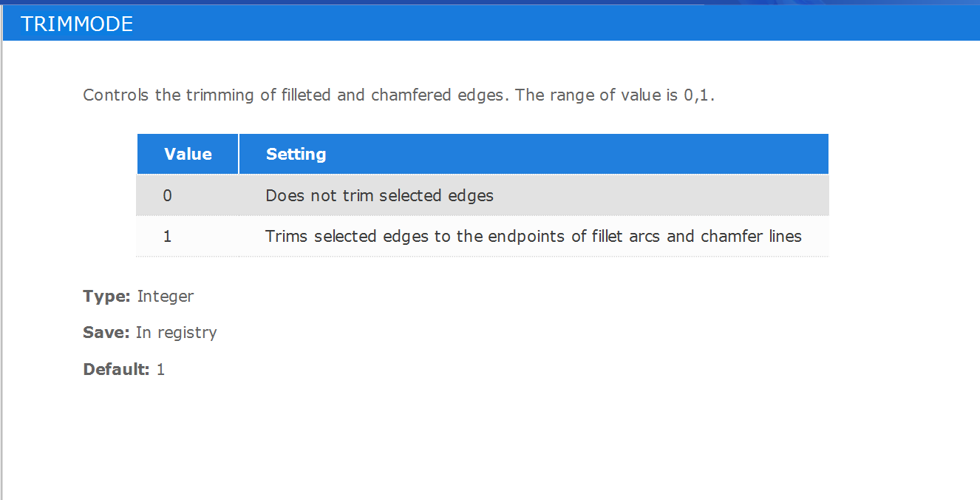980x500 pixels.
Task: Click the 'Trims selected edges' setting description
Action: 534,237
